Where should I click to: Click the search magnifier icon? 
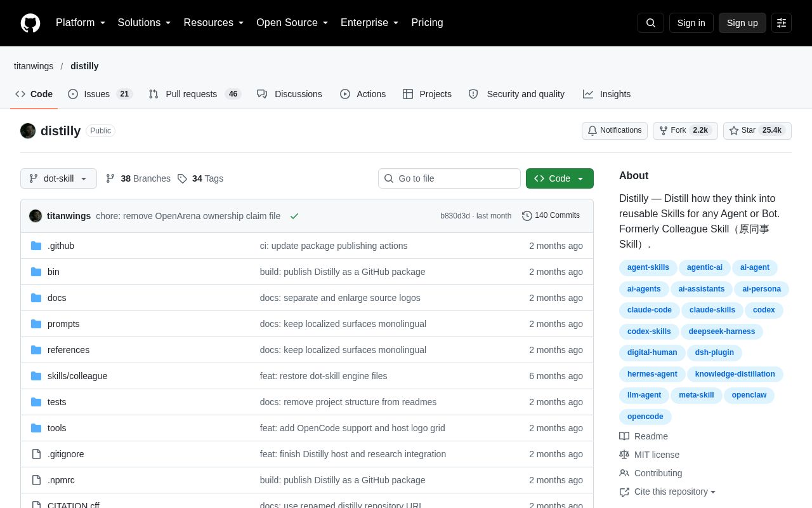(x=651, y=23)
